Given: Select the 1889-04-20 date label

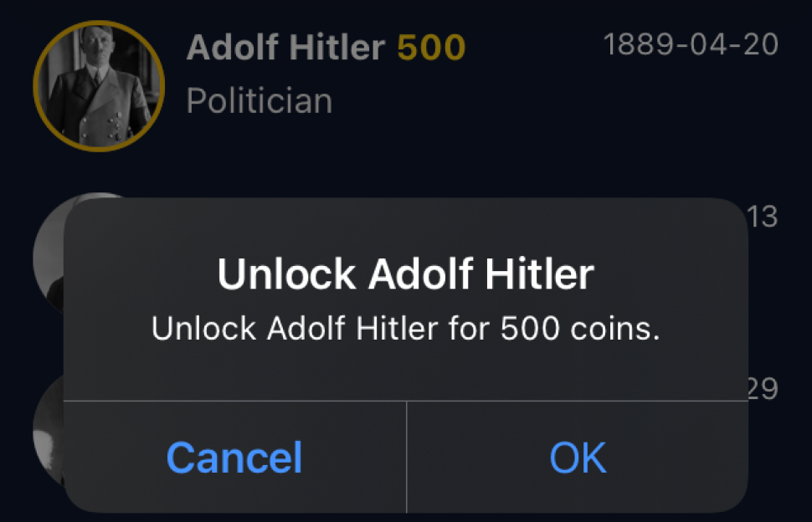Looking at the screenshot, I should 691,44.
